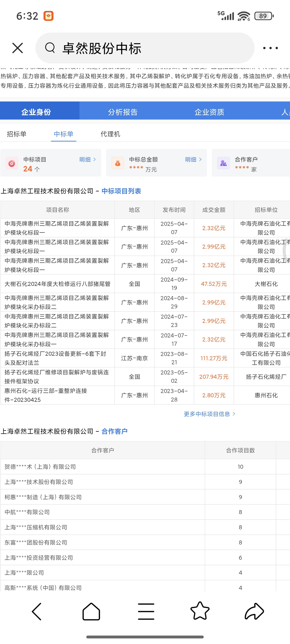Tap the bottom home gesture bar
This screenshot has width=290, height=644.
[x=145, y=637]
